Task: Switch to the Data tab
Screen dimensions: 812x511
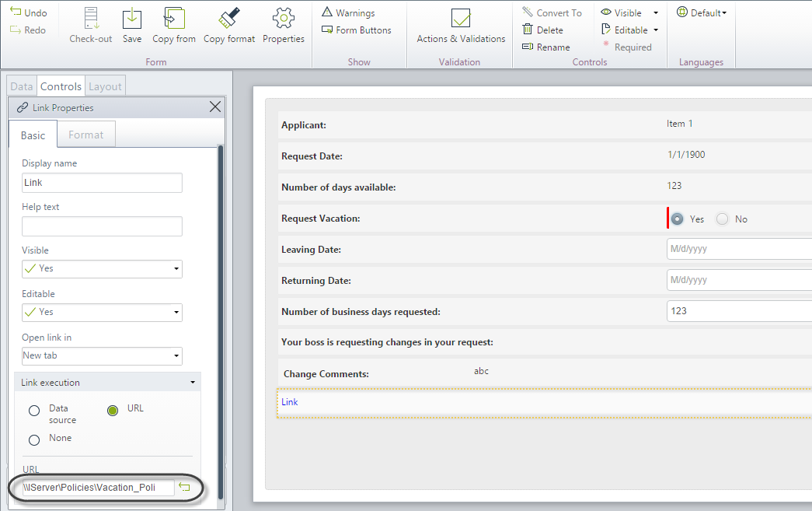Action: pos(22,86)
